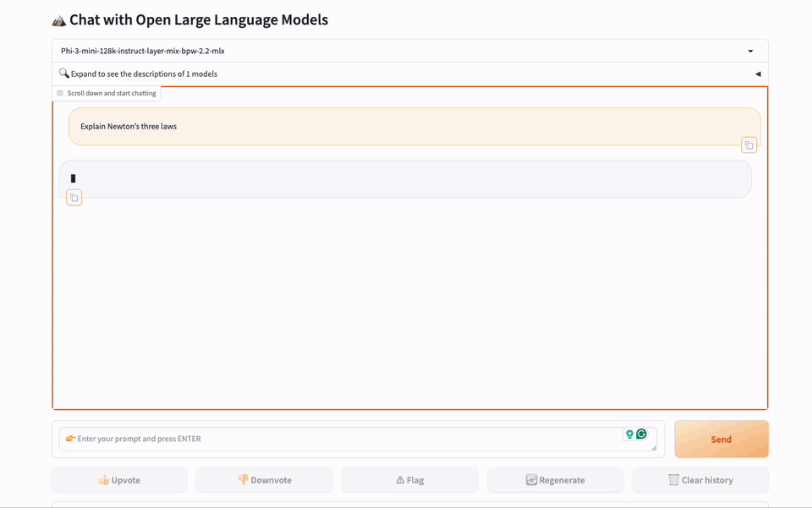This screenshot has width=812, height=508.
Task: Click the green Grammarly G icon
Action: pyautogui.click(x=642, y=434)
